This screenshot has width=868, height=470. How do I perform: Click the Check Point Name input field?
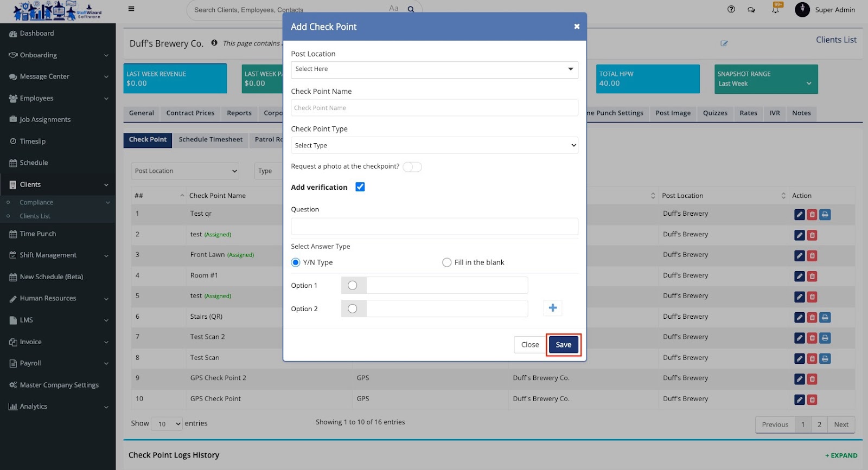[434, 108]
